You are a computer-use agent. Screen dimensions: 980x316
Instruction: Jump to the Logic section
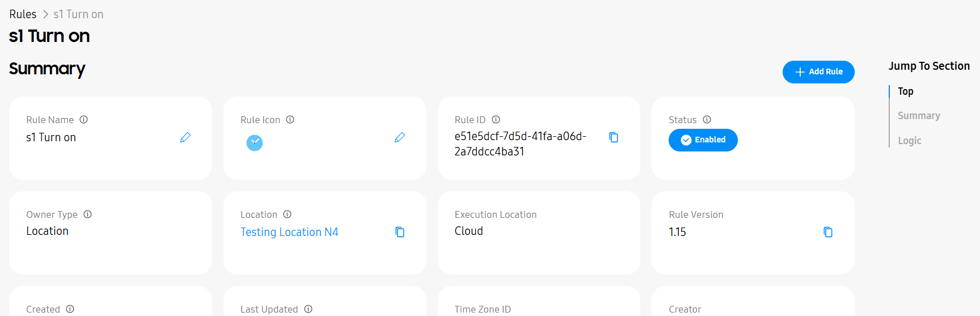coord(909,141)
